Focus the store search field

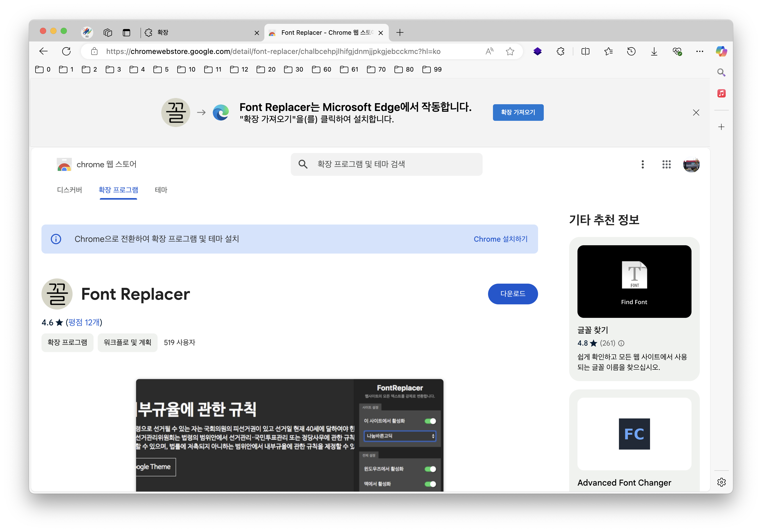coord(386,164)
